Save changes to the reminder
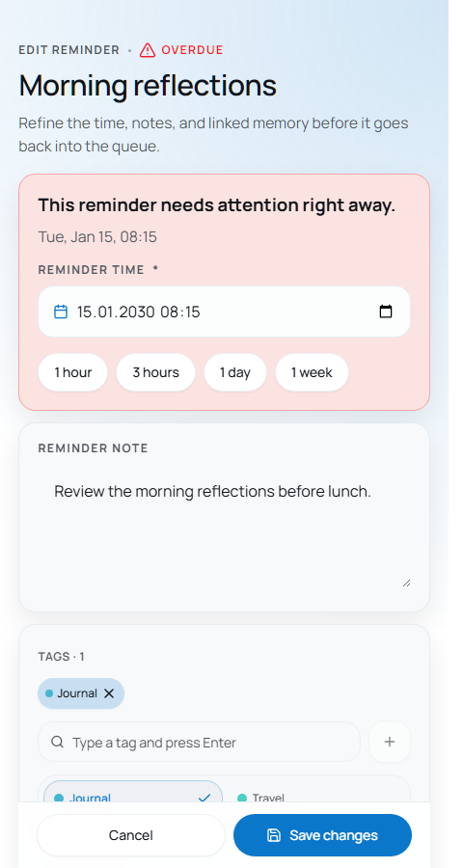Viewport: 463px width, 868px height. click(x=322, y=835)
